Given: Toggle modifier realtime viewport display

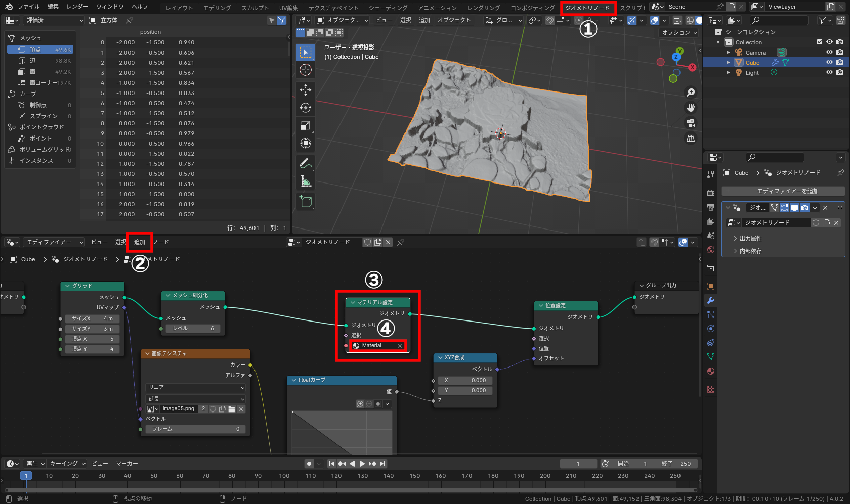Looking at the screenshot, I should [x=795, y=208].
